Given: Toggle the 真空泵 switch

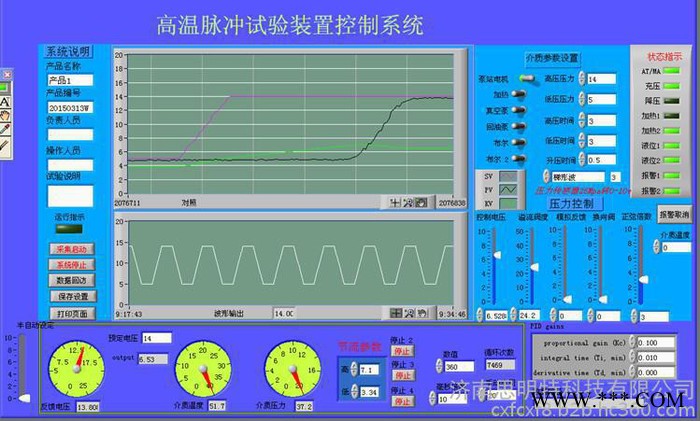Looking at the screenshot, I should pyautogui.click(x=521, y=111).
